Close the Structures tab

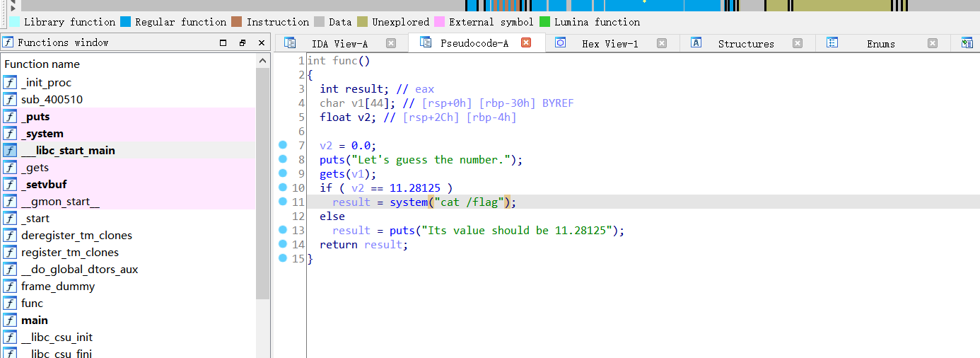(x=798, y=43)
